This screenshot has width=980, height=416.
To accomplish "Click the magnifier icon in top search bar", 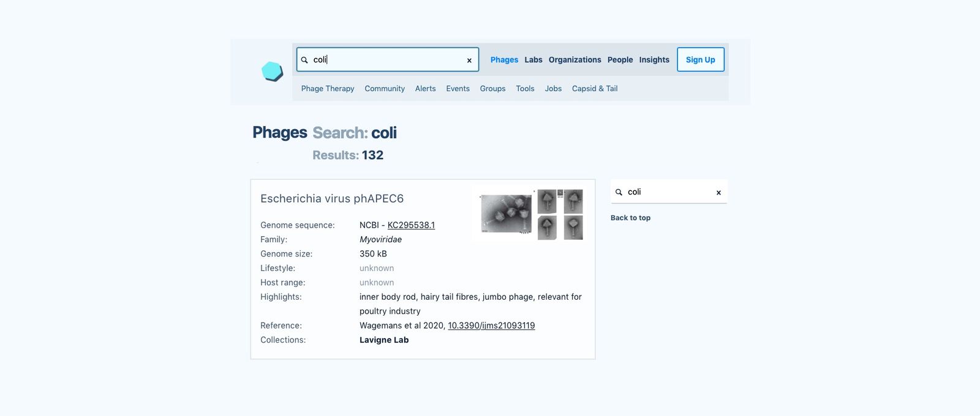I will 304,60.
